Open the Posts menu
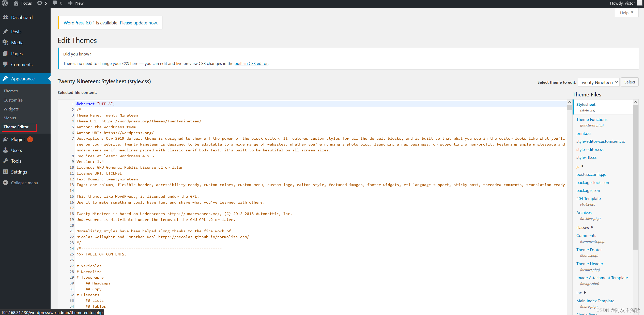 (x=16, y=32)
